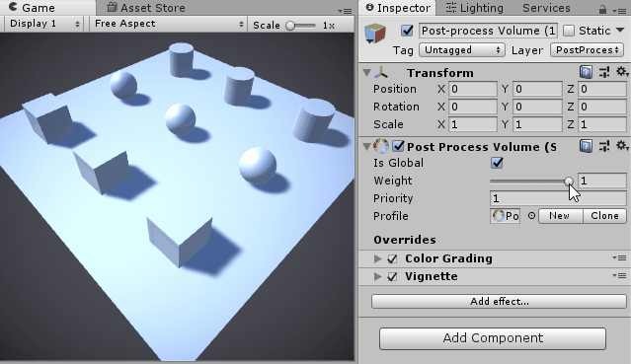The height and width of the screenshot is (364, 631).
Task: Expand the Color Grading override
Action: [377, 258]
